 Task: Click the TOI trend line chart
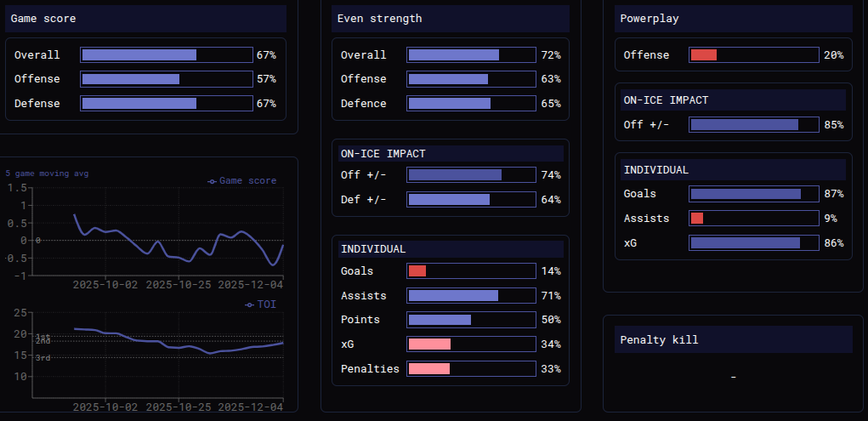179,341
